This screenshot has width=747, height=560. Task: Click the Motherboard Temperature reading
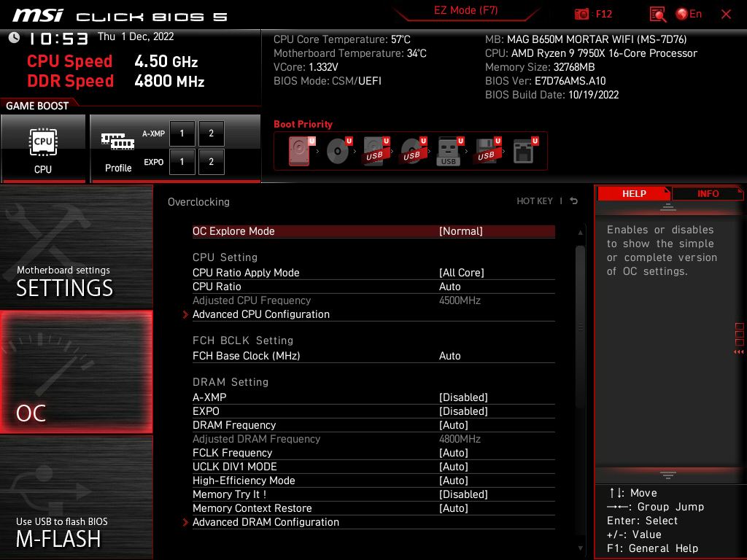coord(349,53)
